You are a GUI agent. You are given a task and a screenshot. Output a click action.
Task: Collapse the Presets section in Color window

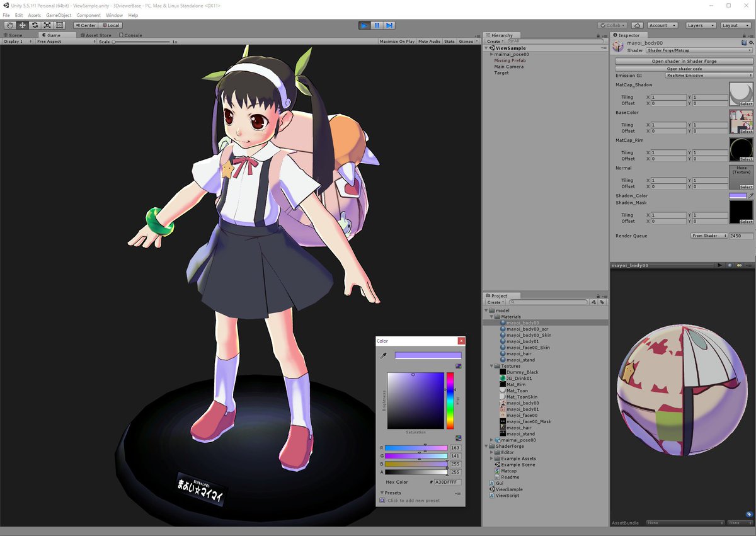click(382, 493)
